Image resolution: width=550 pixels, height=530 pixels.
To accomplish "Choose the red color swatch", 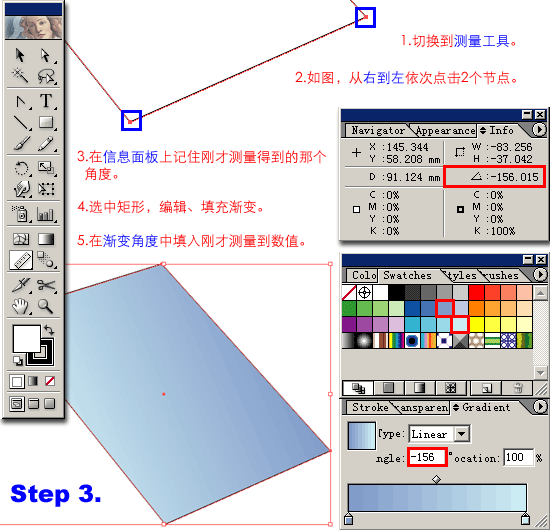I will click(476, 292).
